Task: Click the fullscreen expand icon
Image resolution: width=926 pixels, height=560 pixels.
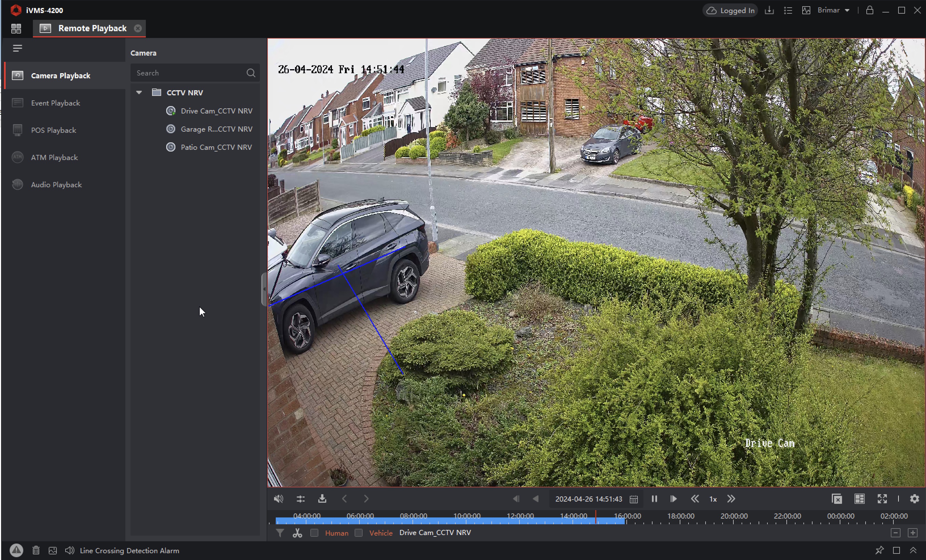Action: 882,499
